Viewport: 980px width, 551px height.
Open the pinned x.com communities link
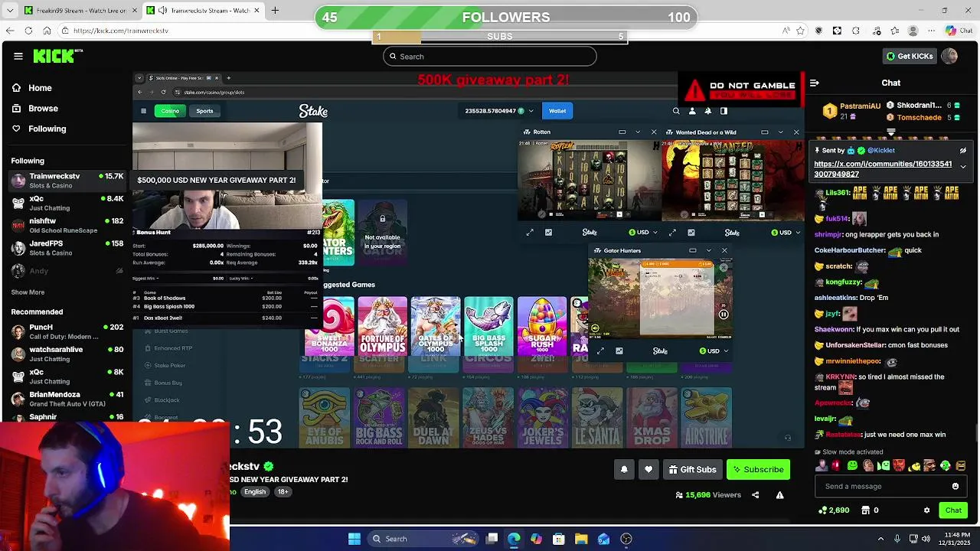coord(883,169)
